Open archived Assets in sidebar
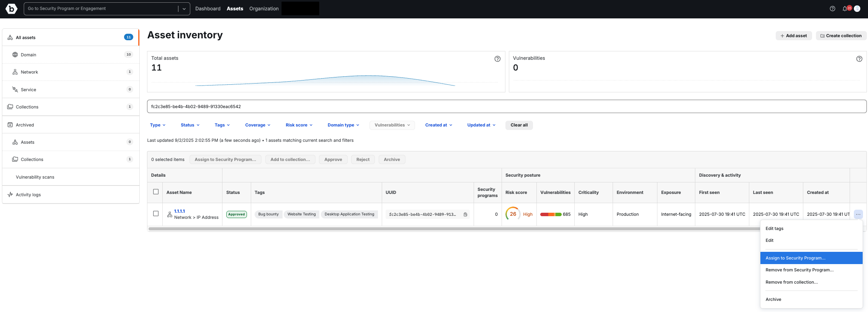The width and height of the screenshot is (868, 312). point(71,142)
